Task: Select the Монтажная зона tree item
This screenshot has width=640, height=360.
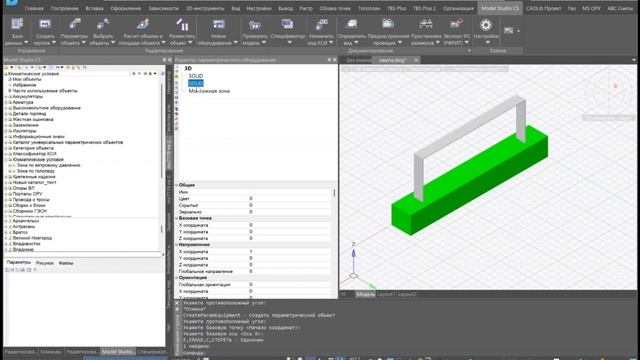Action: pyautogui.click(x=209, y=91)
